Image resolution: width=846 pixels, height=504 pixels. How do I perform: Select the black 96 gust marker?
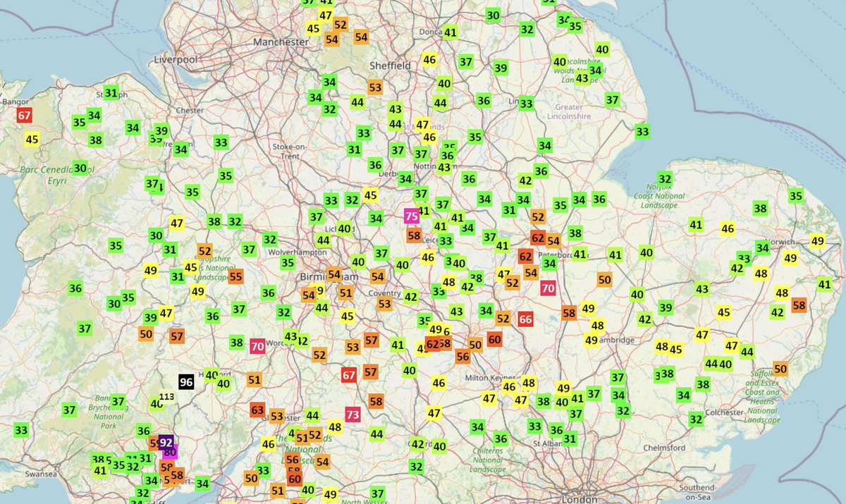click(186, 382)
